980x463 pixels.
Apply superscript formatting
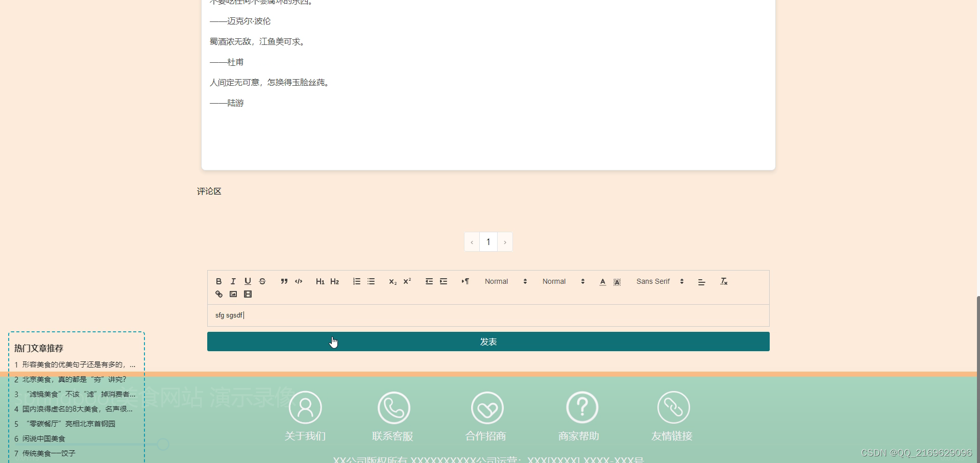407,281
